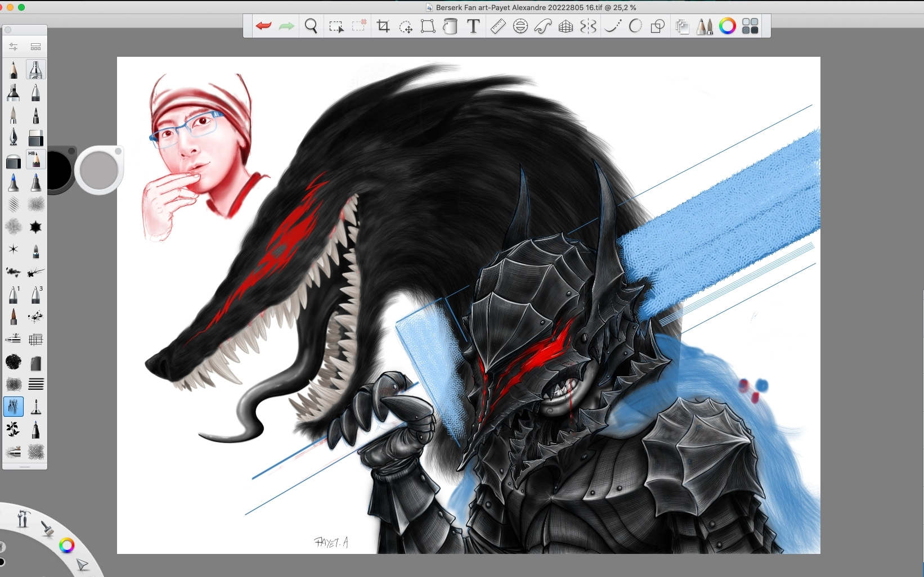Toggle the Ruler guide tool

(x=497, y=26)
